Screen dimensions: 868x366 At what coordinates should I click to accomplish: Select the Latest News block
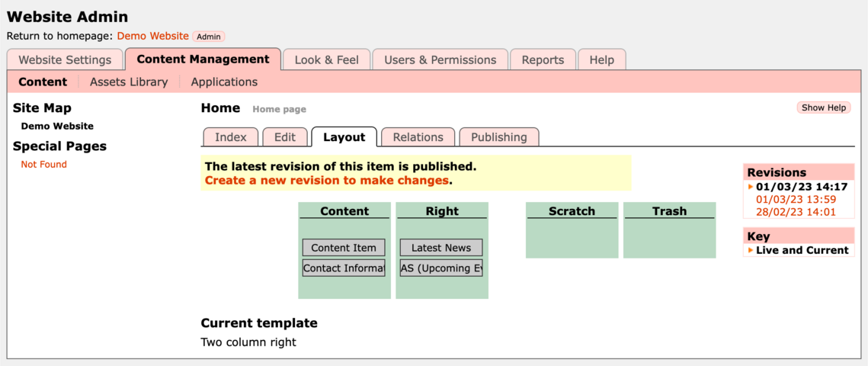[441, 248]
